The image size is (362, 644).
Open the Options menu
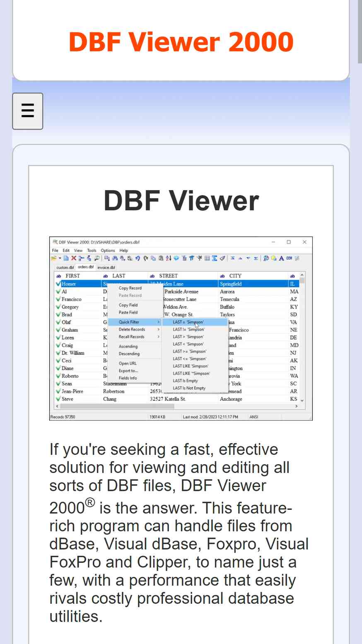point(108,251)
